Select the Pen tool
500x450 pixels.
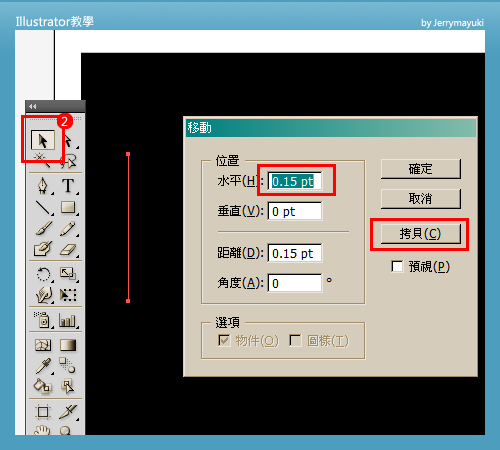[43, 186]
